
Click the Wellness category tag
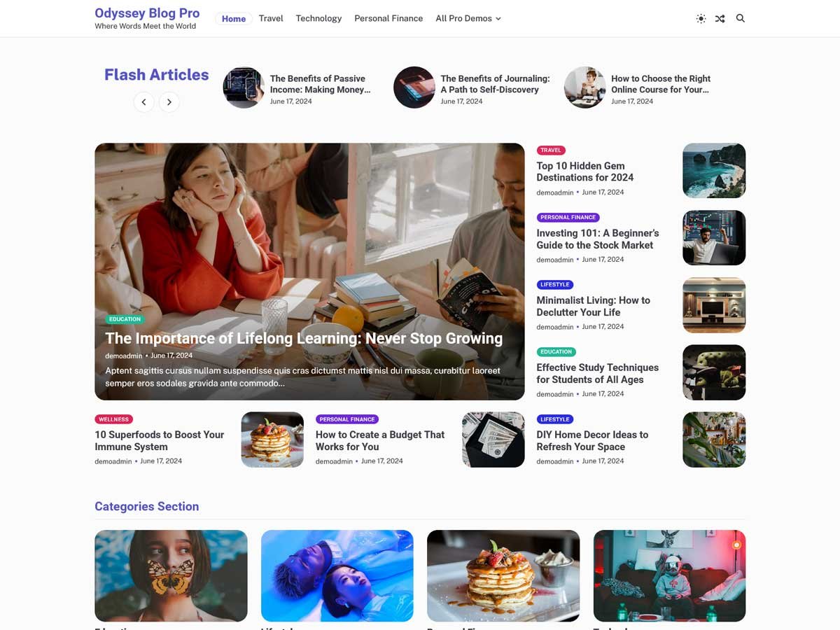point(113,419)
